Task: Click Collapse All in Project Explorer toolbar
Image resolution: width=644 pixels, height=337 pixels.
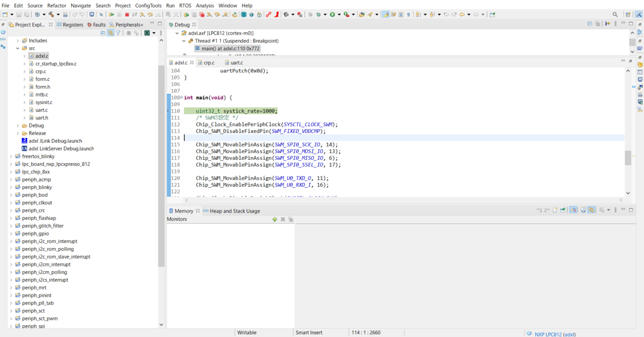Action: tap(103, 33)
